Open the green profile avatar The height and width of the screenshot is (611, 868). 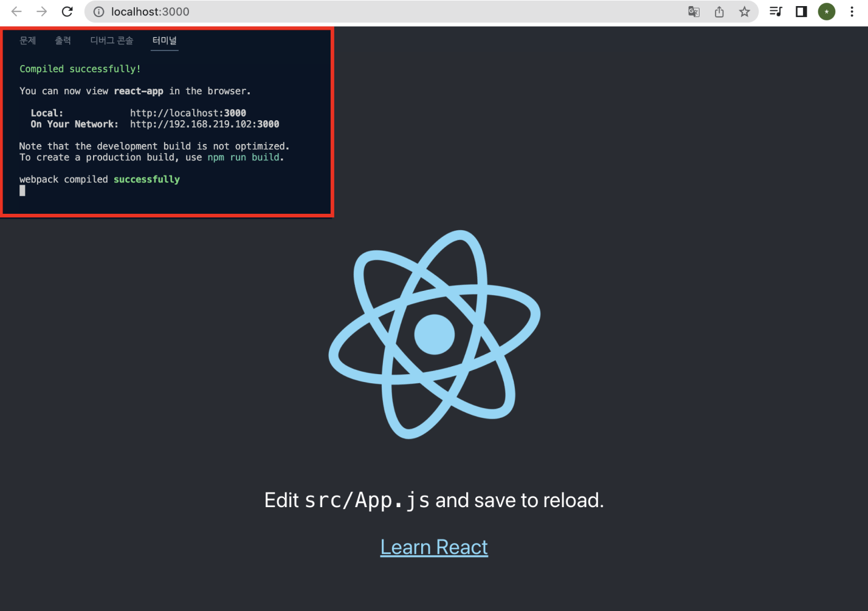[827, 12]
